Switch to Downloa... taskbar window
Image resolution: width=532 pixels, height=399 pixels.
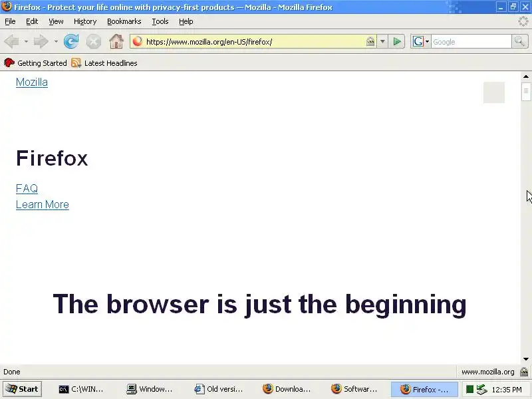(287, 389)
